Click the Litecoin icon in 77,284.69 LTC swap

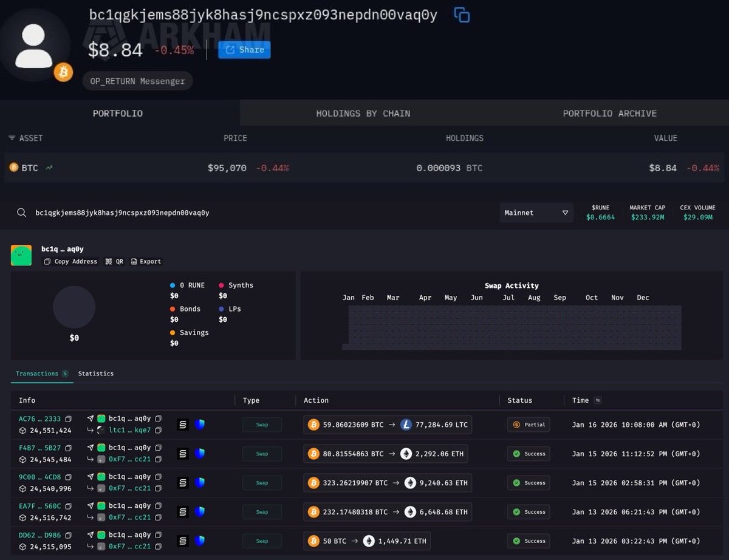406,425
